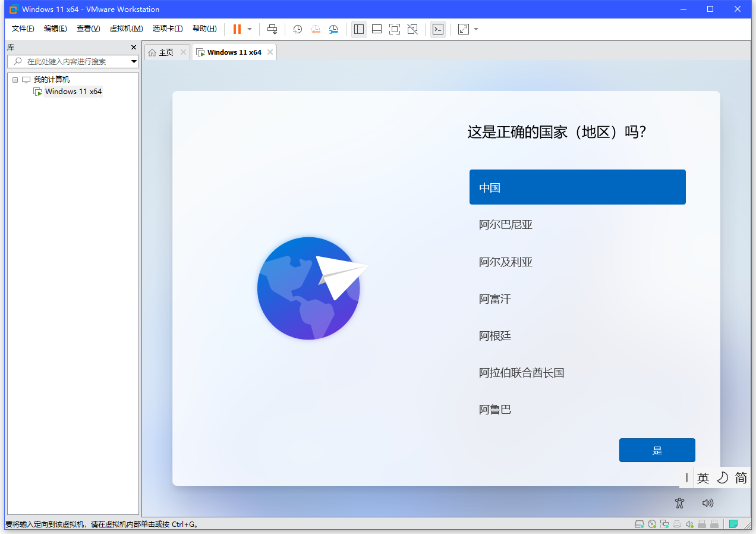Minimize the VMware Workstation window
Viewport: 756px width, 534px height.
pos(683,9)
